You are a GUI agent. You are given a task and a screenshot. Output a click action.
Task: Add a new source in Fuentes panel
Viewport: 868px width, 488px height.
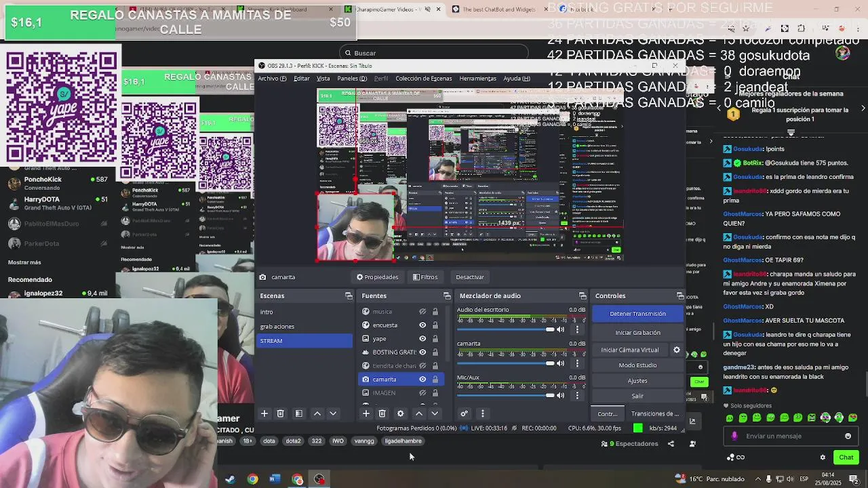click(x=366, y=413)
